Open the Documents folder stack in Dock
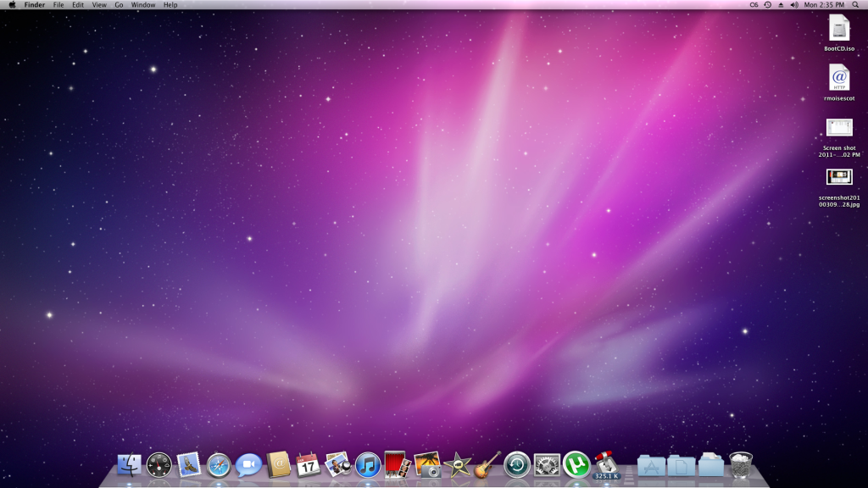This screenshot has width=868, height=488. 682,466
